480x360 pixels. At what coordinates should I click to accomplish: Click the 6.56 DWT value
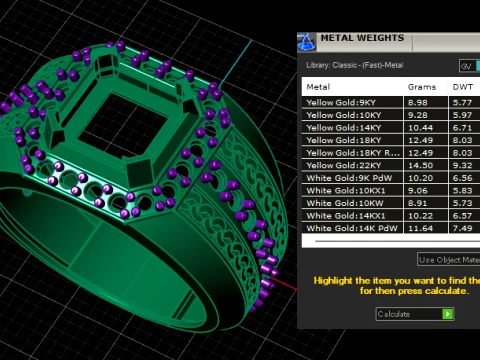(462, 178)
